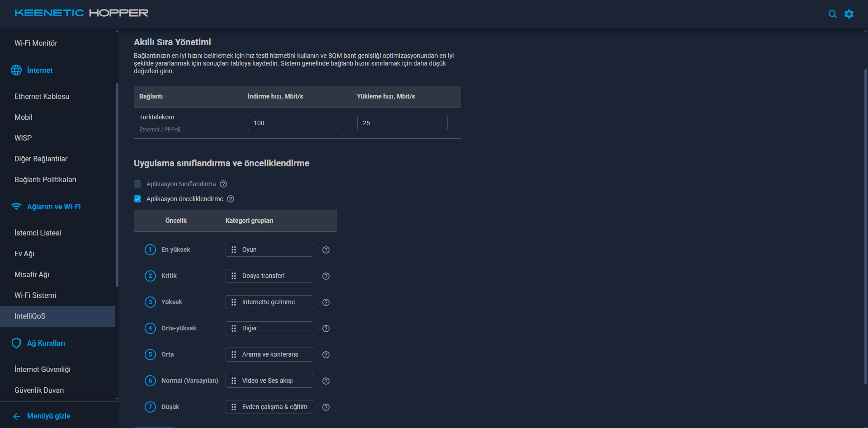Edit the İndirme hızı field for Turktelekom

pos(293,123)
